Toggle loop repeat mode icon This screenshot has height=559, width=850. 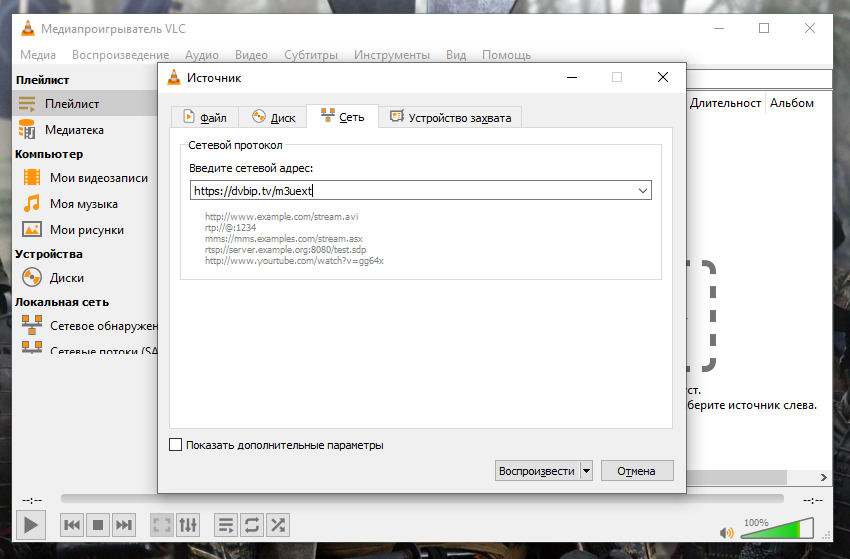[x=252, y=525]
